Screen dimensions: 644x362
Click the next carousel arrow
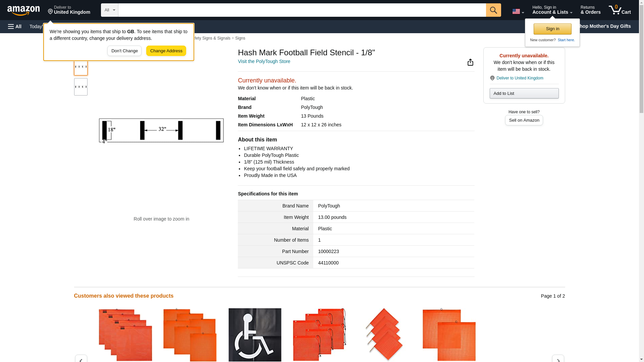[558, 359]
